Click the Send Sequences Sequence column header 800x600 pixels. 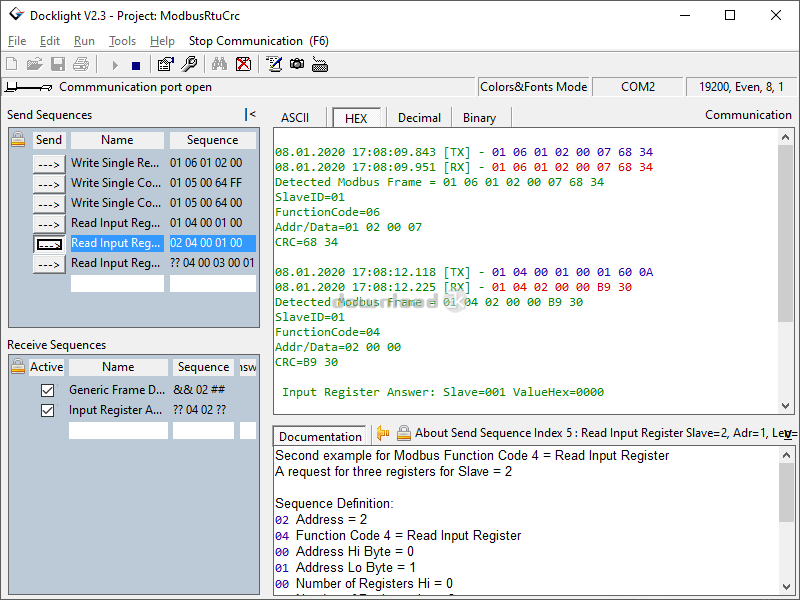point(213,140)
